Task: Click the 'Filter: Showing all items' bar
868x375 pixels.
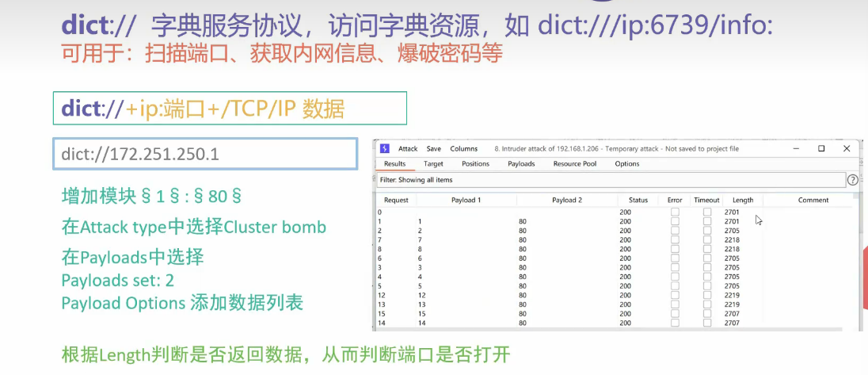Action: tap(610, 180)
